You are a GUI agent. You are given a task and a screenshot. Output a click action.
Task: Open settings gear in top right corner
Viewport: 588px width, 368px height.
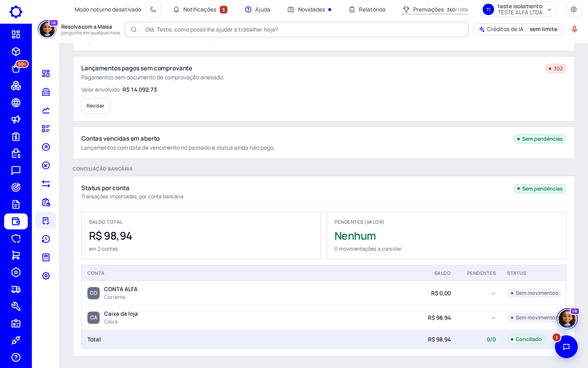click(x=574, y=9)
